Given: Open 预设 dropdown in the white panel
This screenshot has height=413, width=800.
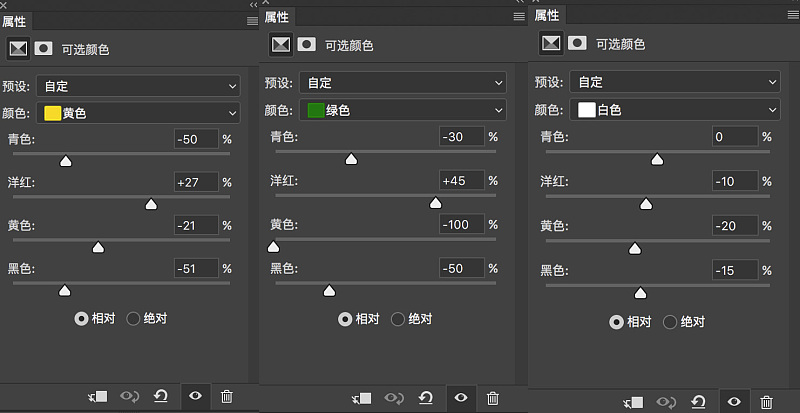Looking at the screenshot, I should click(674, 82).
